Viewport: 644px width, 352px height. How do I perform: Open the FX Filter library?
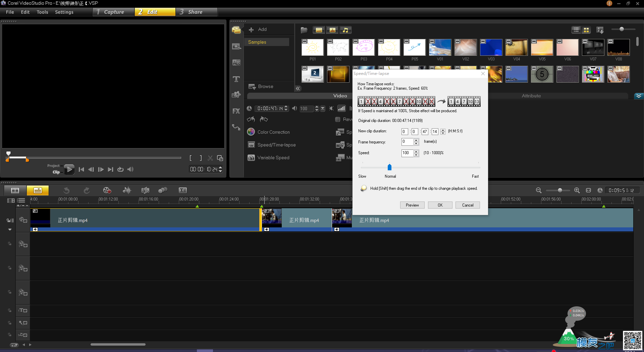pos(236,111)
